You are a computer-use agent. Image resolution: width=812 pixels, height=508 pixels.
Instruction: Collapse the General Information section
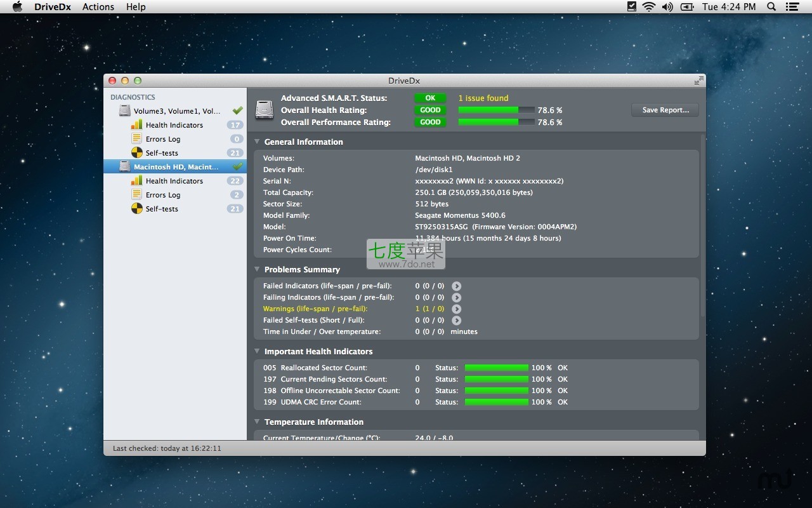(x=258, y=142)
